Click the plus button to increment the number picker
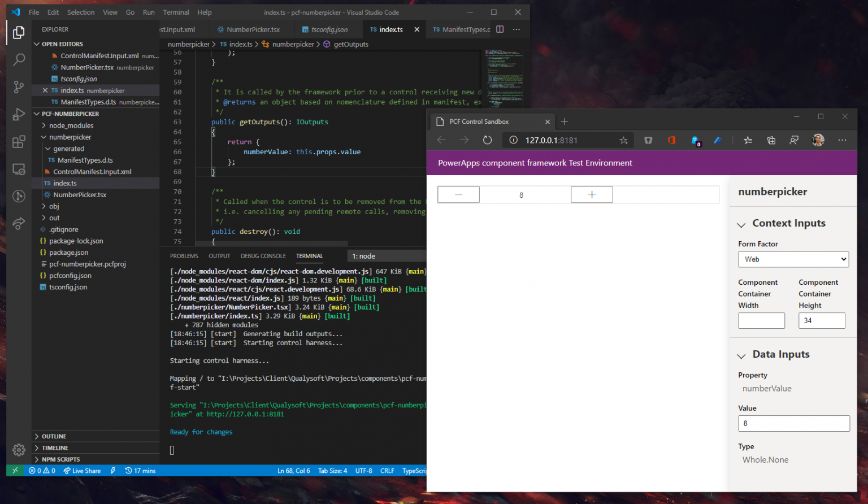Screen dimensions: 868x504 point(592,194)
